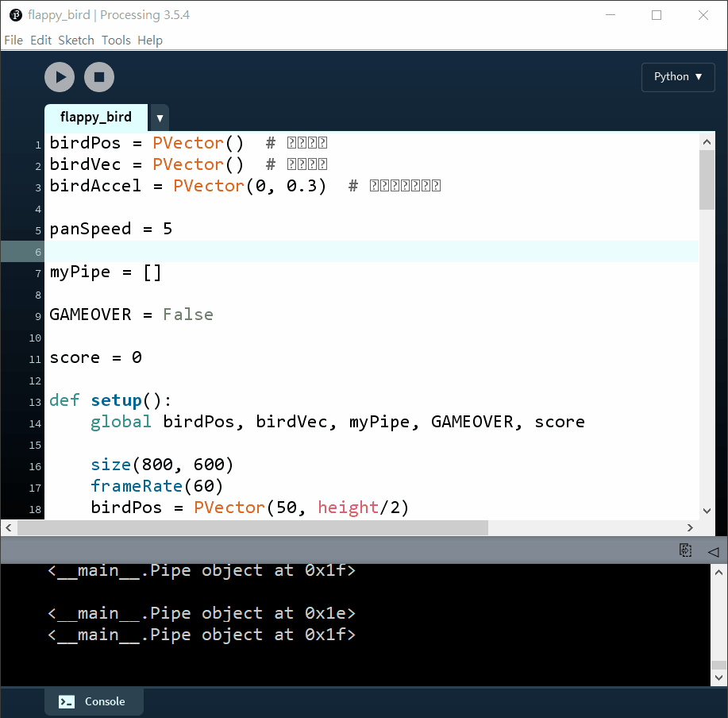Screen dimensions: 728x718
Task: Collapse the console with the triangle icon
Action: point(712,550)
